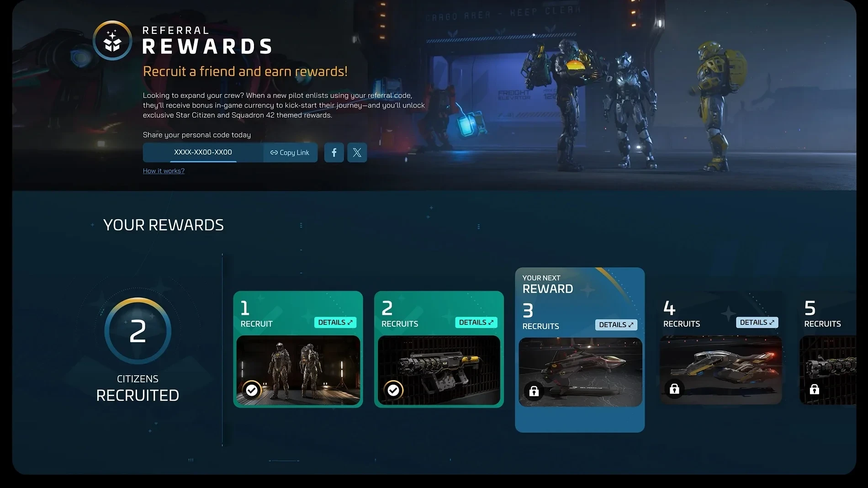Click the checkmark badge on 2 Recruits reward
This screenshot has width=868, height=488.
click(393, 390)
